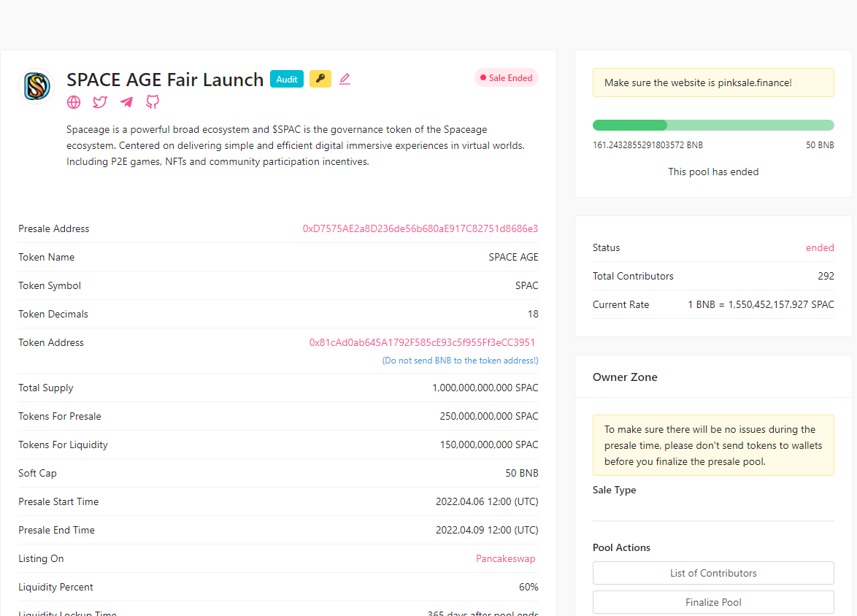Click the pink 'ended' status value
This screenshot has width=857, height=616.
(x=820, y=247)
